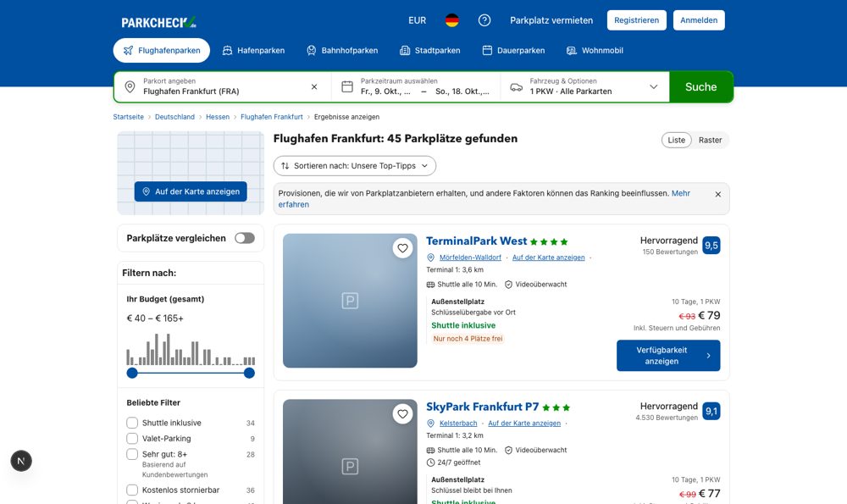Open the end date So., 18. Okt. picker
847x504 pixels.
click(x=462, y=91)
